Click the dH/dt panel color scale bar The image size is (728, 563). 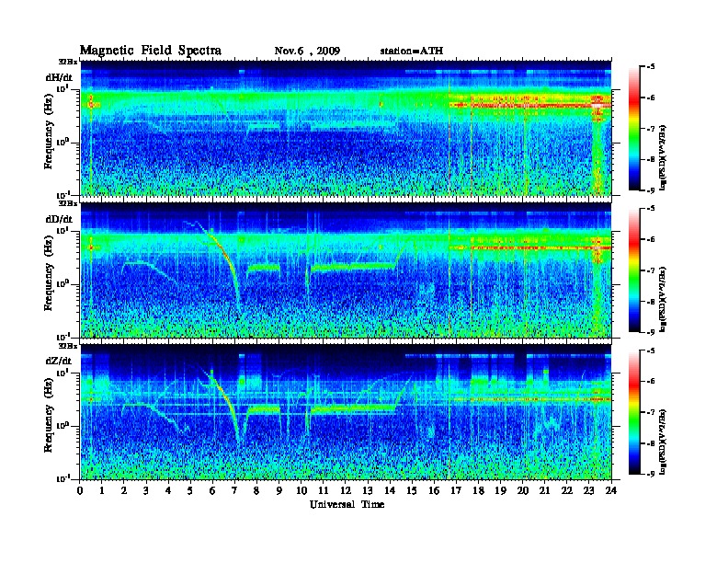634,129
